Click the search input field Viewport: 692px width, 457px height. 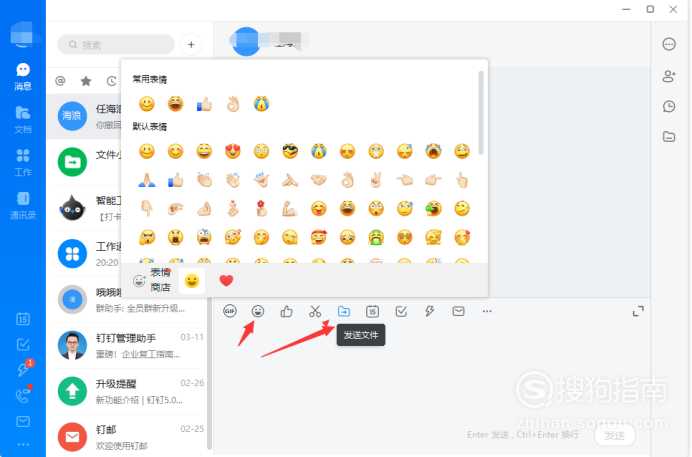click(116, 45)
